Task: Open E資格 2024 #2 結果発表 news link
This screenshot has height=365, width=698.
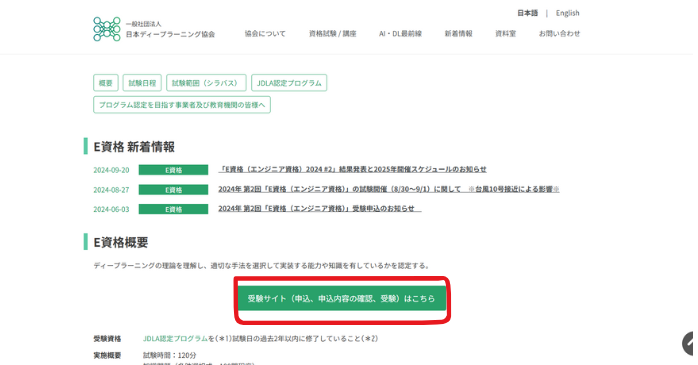Action: point(352,170)
